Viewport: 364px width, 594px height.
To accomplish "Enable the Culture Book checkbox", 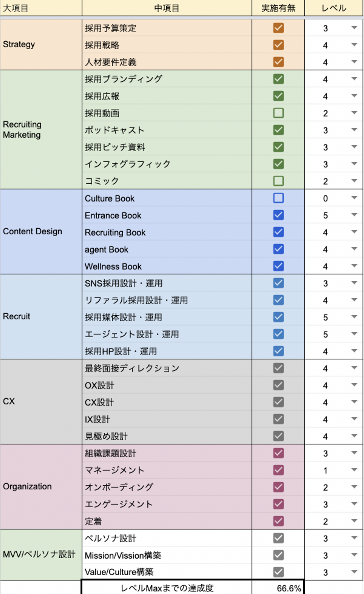I will pyautogui.click(x=278, y=198).
